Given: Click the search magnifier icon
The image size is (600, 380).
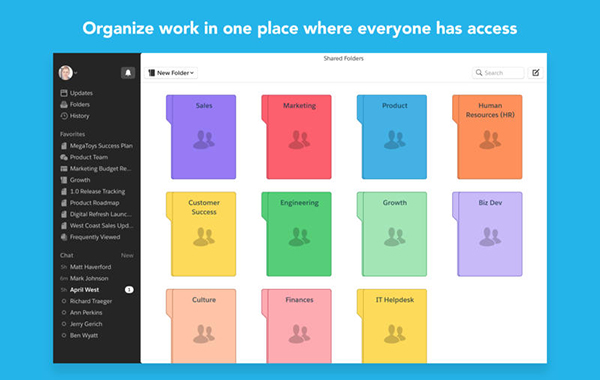Looking at the screenshot, I should coord(479,72).
